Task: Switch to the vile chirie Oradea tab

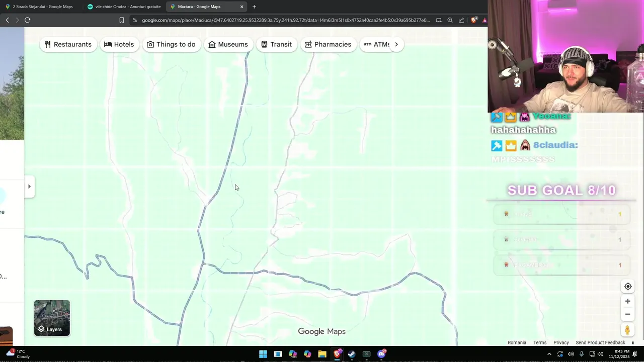Action: [x=124, y=7]
